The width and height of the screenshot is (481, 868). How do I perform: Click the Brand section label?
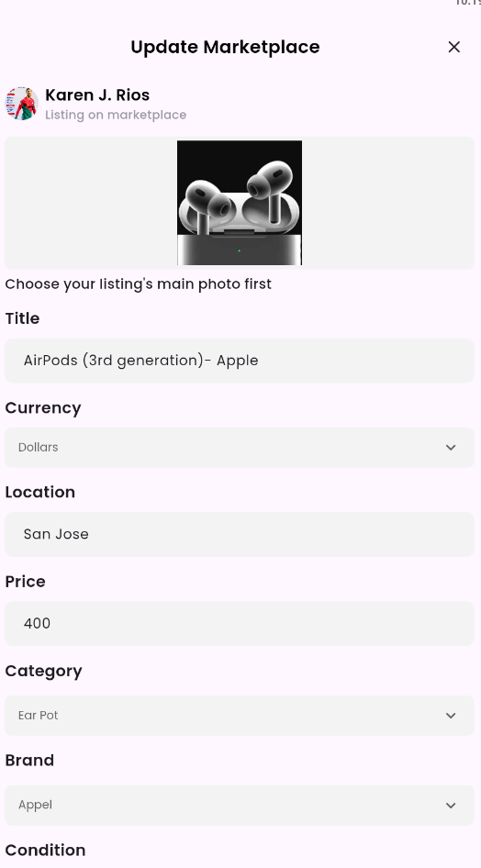(30, 760)
